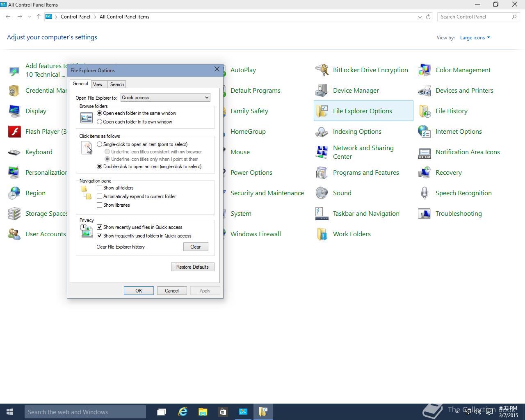
Task: Click the Clear history button
Action: click(196, 247)
